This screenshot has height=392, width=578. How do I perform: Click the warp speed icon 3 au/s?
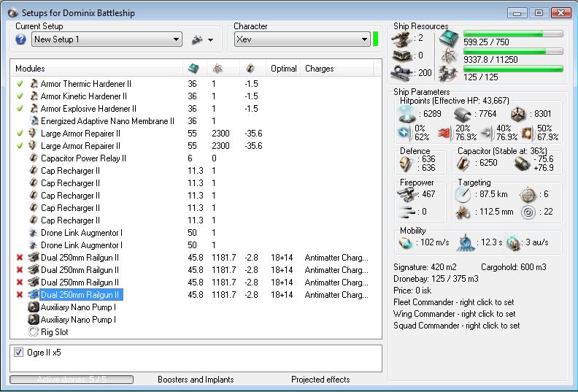coord(513,243)
